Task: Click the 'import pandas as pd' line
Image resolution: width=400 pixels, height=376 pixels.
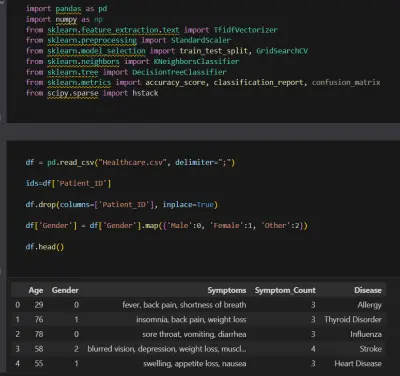Action: click(67, 9)
